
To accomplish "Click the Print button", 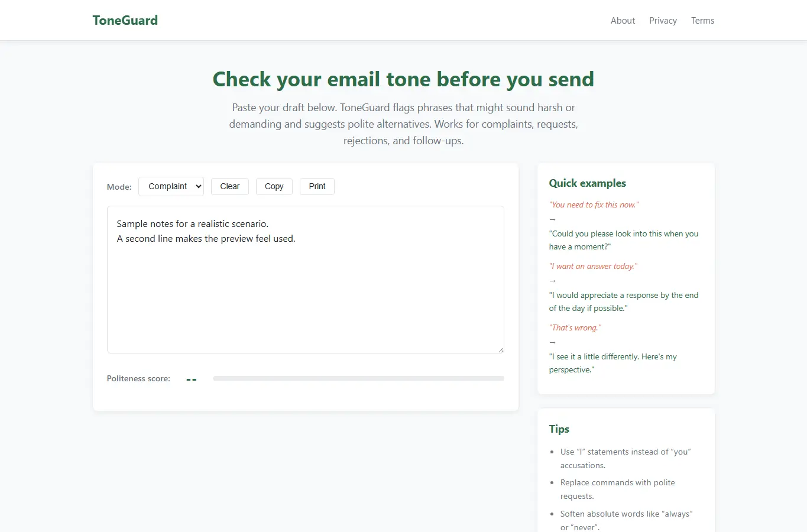I will (317, 186).
